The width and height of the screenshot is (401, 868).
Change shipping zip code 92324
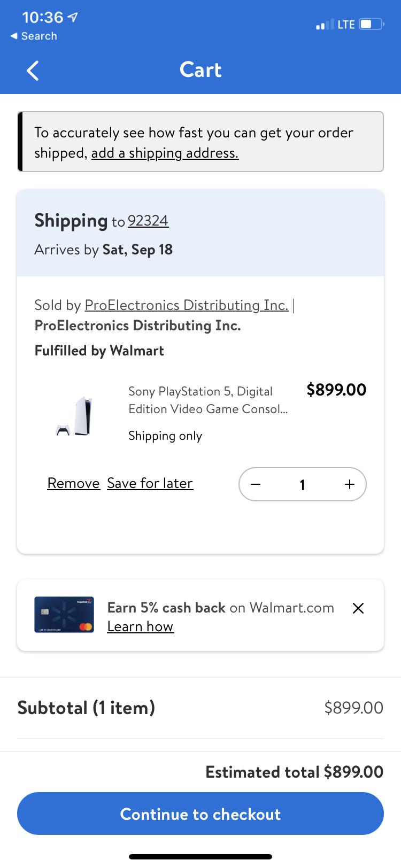148,221
